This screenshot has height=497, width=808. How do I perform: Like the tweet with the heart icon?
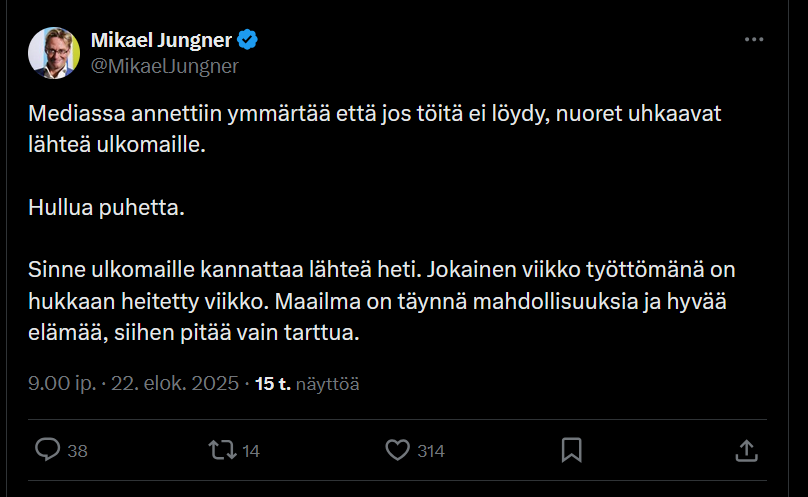tap(398, 450)
